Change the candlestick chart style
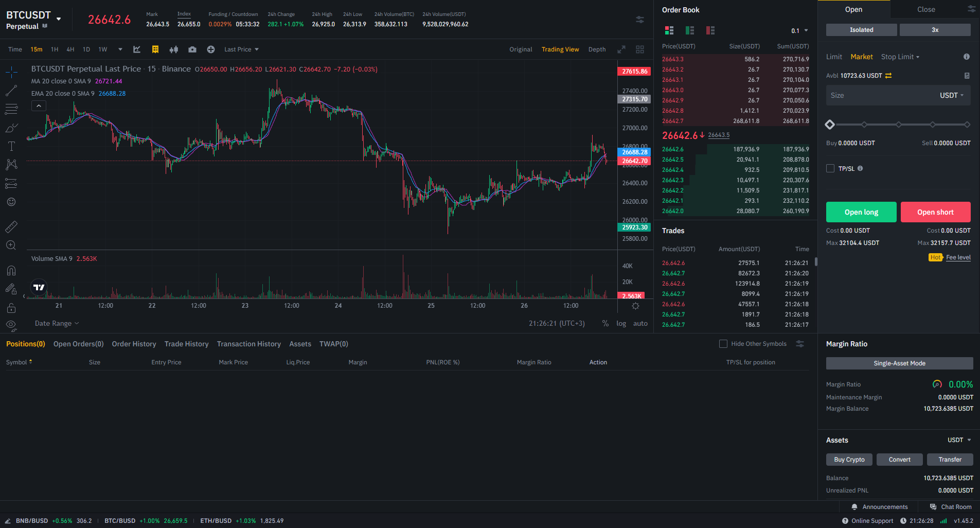 click(x=174, y=49)
